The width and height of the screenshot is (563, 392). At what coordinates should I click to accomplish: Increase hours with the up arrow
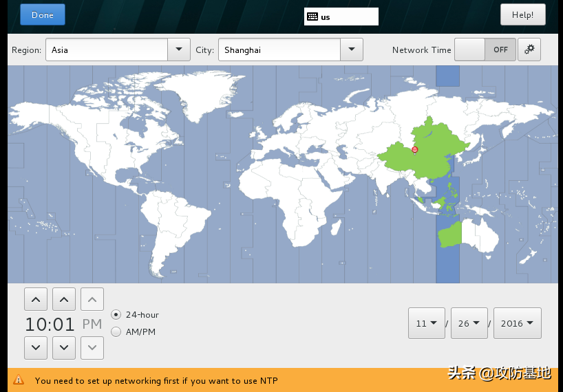36,299
